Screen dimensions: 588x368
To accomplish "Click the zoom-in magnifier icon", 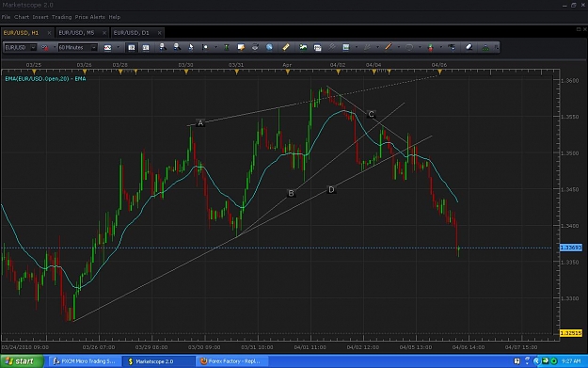I will click(163, 47).
